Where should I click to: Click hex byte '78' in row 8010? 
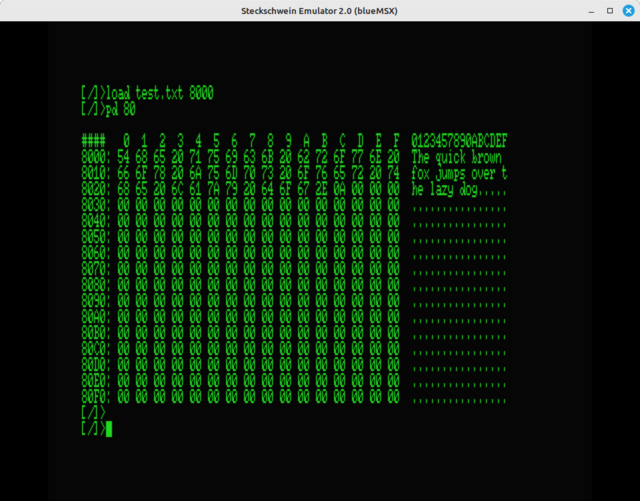point(159,173)
